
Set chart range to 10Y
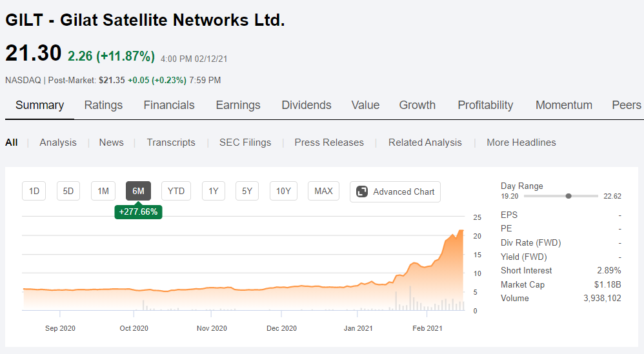283,191
